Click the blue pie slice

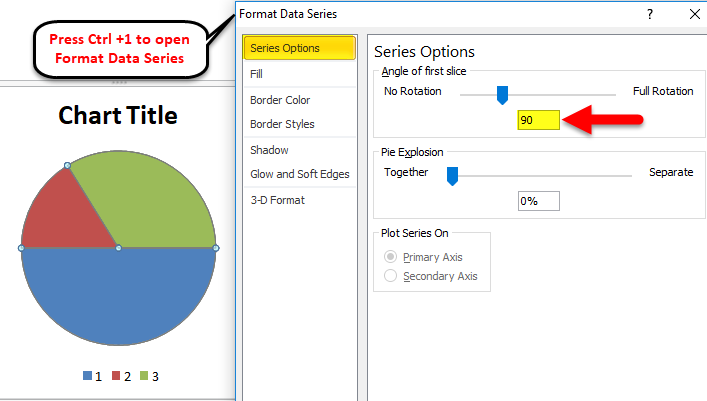(x=118, y=300)
